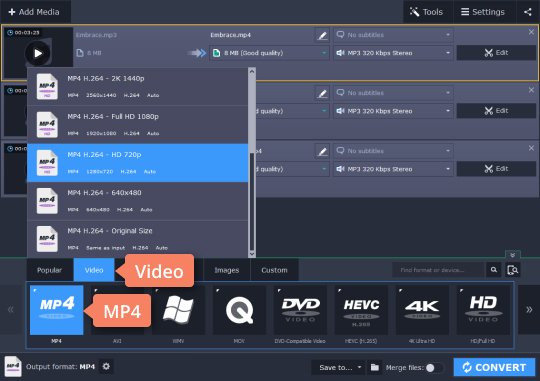Click the share icon in top bar
Screen dimensions: 540x381
click(x=528, y=12)
